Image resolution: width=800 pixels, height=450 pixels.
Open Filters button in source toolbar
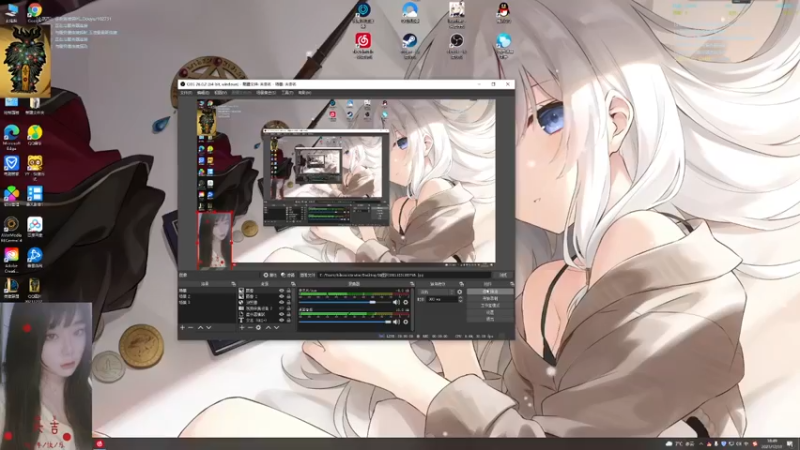coord(288,275)
